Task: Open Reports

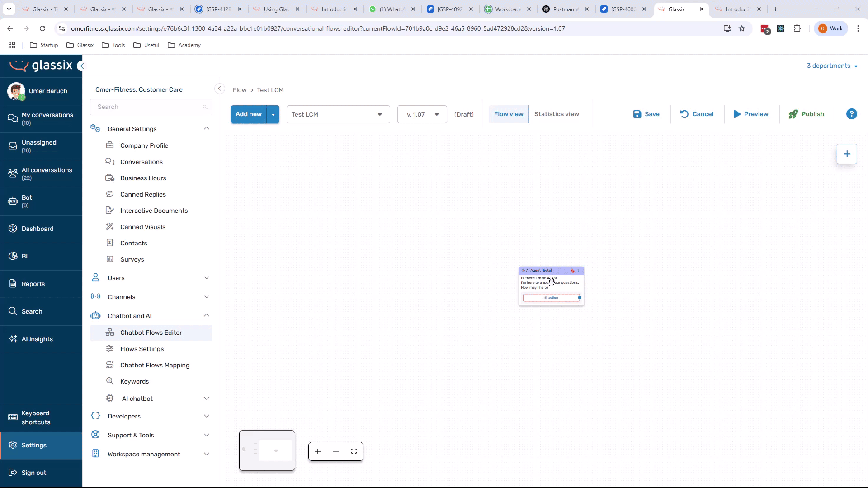Action: (x=41, y=284)
